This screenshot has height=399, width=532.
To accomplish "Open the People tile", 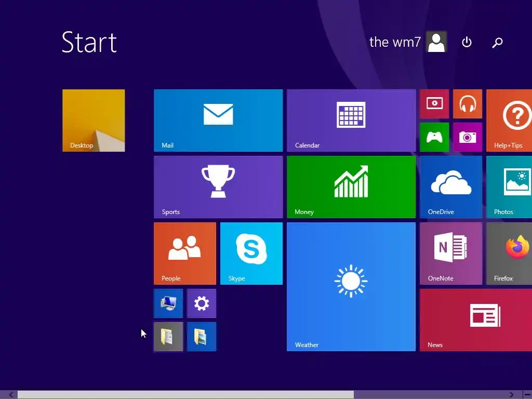I will point(185,254).
